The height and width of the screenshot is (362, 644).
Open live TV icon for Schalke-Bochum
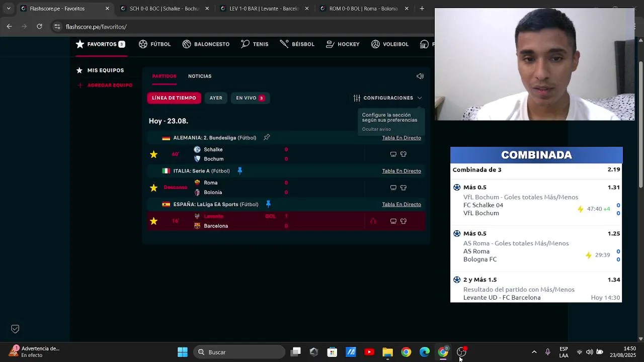(393, 154)
